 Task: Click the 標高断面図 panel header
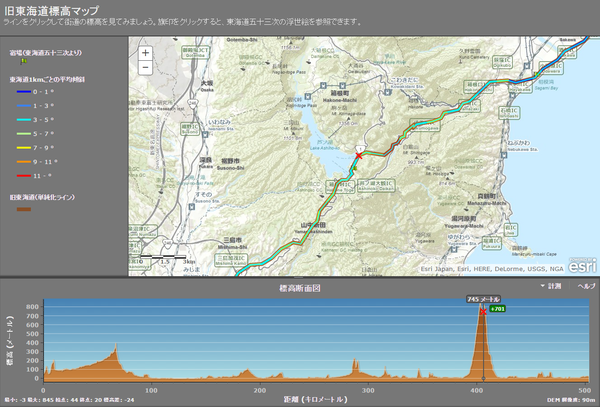(x=300, y=287)
